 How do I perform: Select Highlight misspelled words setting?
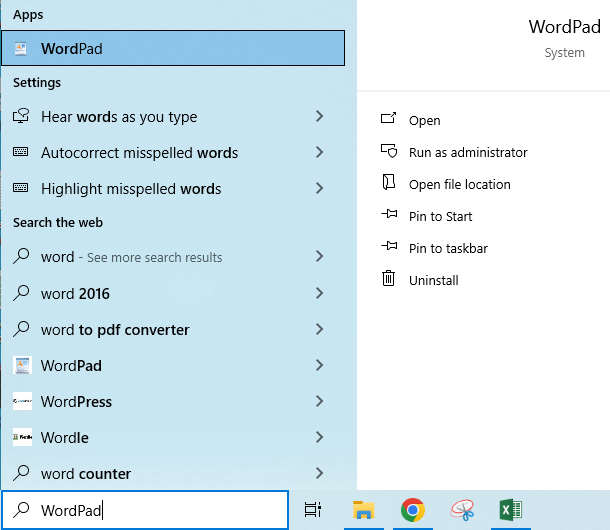pos(173,189)
